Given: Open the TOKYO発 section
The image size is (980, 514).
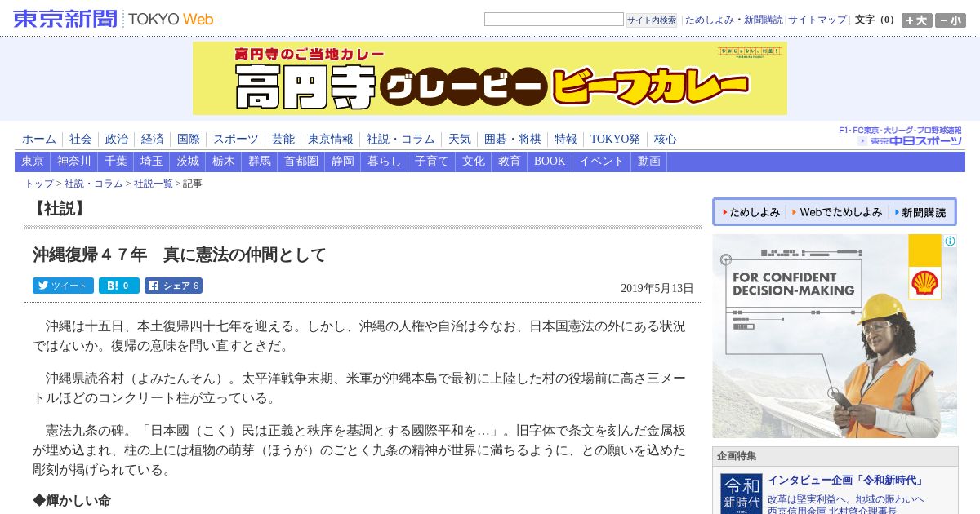Looking at the screenshot, I should click(x=616, y=139).
